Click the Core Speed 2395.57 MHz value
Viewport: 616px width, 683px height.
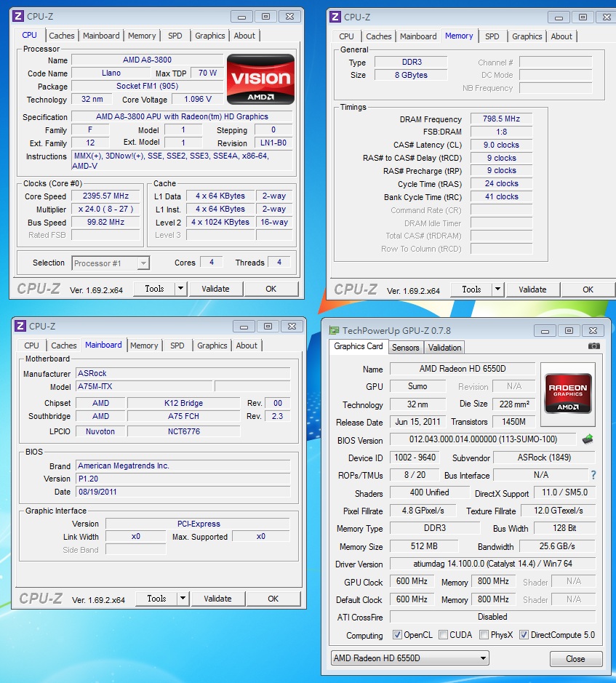click(x=105, y=196)
